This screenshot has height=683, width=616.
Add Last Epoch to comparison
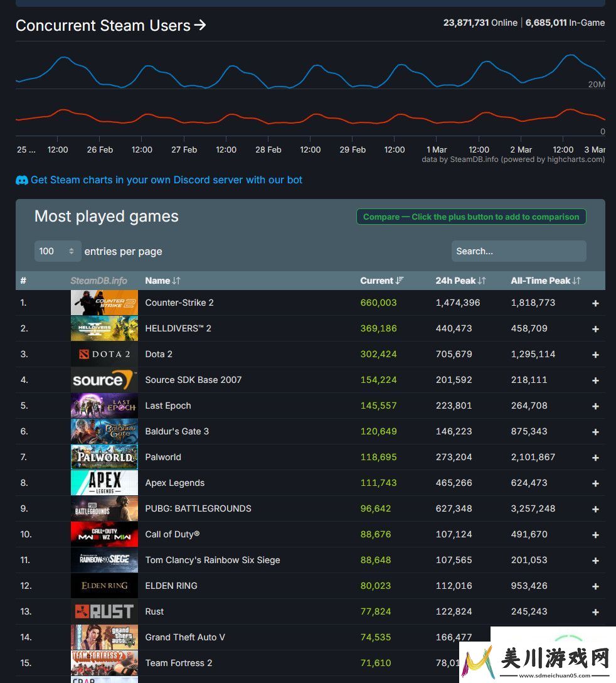(x=595, y=406)
